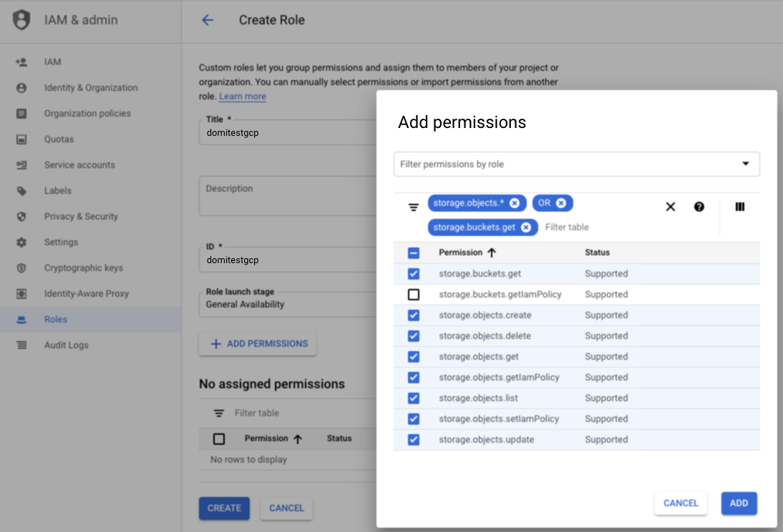Click the Service accounts sidebar icon
Screen dimensions: 783x532
click(x=21, y=165)
